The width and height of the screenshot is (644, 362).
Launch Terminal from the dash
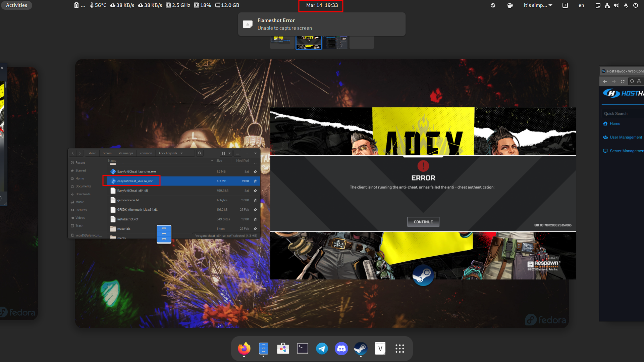click(x=303, y=349)
